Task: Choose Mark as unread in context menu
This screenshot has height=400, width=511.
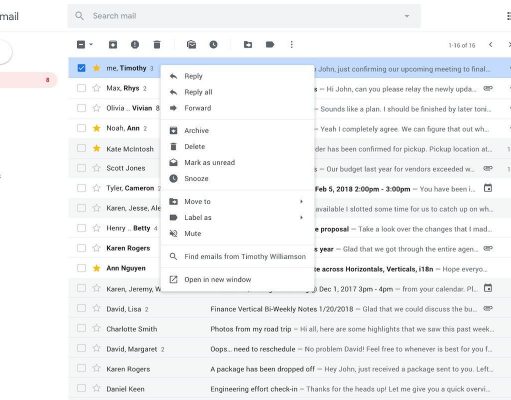Action: point(237,163)
